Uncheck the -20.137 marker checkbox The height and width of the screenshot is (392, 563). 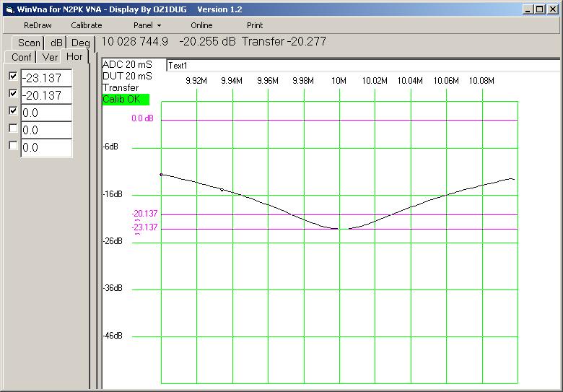(x=13, y=93)
